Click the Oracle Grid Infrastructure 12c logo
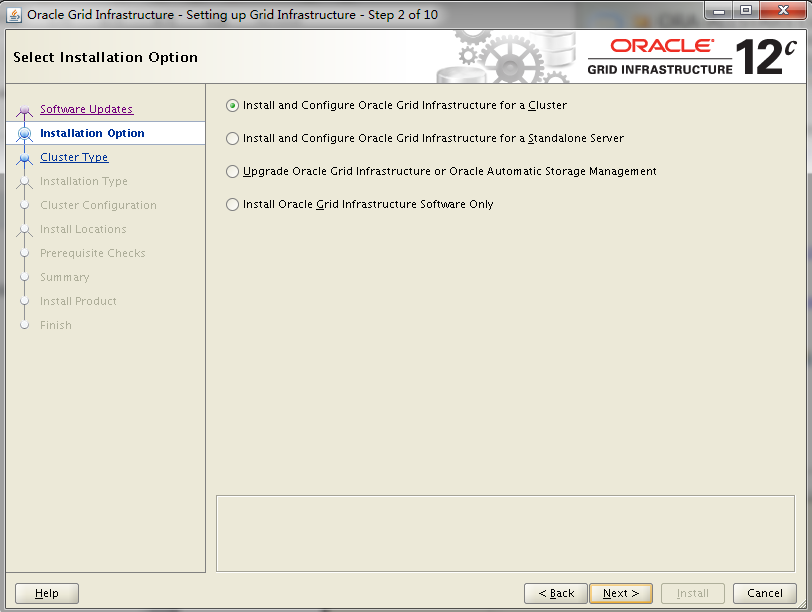This screenshot has width=812, height=612. tap(691, 56)
